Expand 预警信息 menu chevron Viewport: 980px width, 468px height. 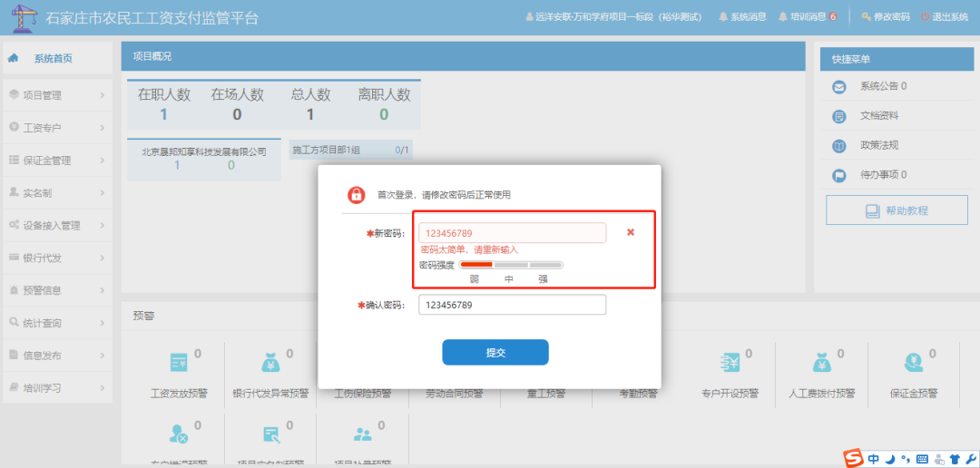click(x=102, y=290)
